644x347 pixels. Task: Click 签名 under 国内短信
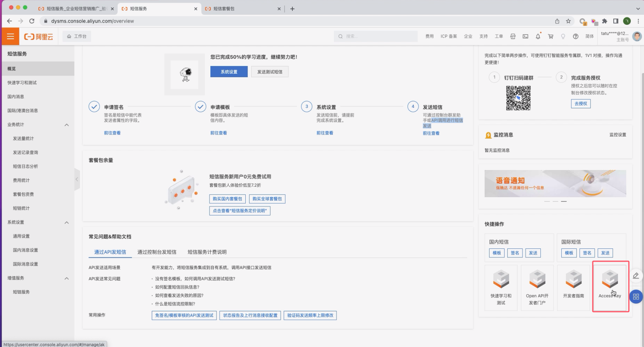point(515,253)
